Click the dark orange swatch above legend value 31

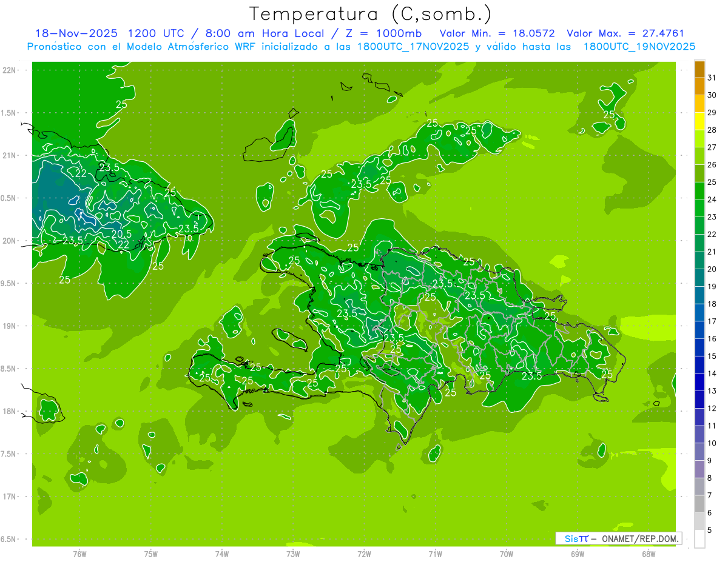coord(699,70)
